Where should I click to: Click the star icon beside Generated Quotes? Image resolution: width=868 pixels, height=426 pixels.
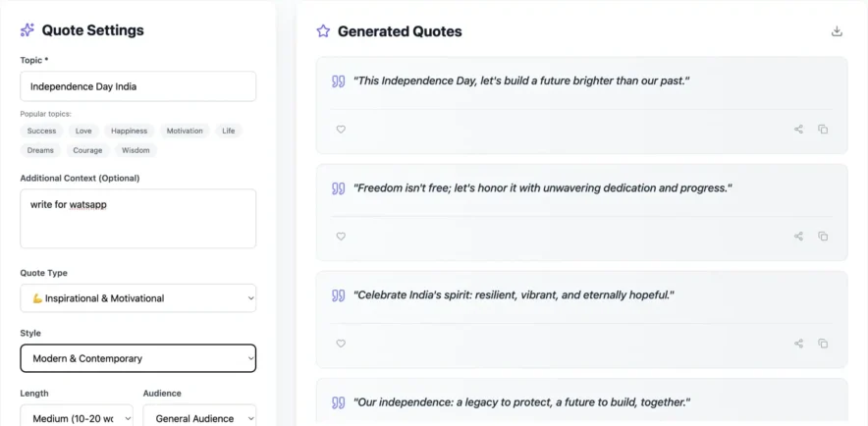click(323, 31)
